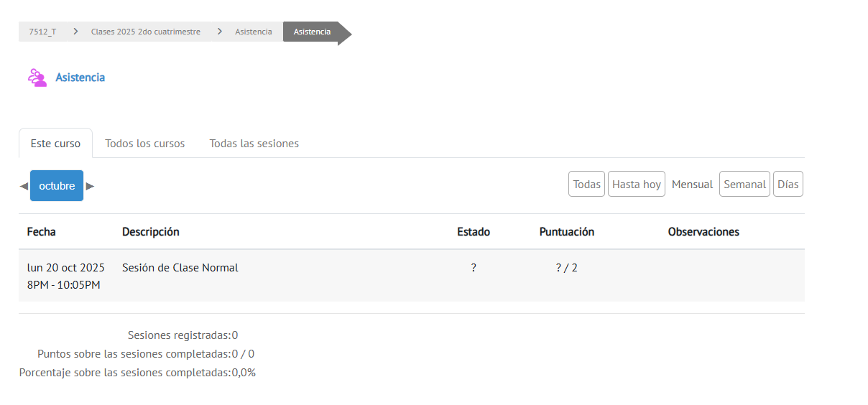
Task: Switch to Todos los cursos tab
Action: (144, 144)
